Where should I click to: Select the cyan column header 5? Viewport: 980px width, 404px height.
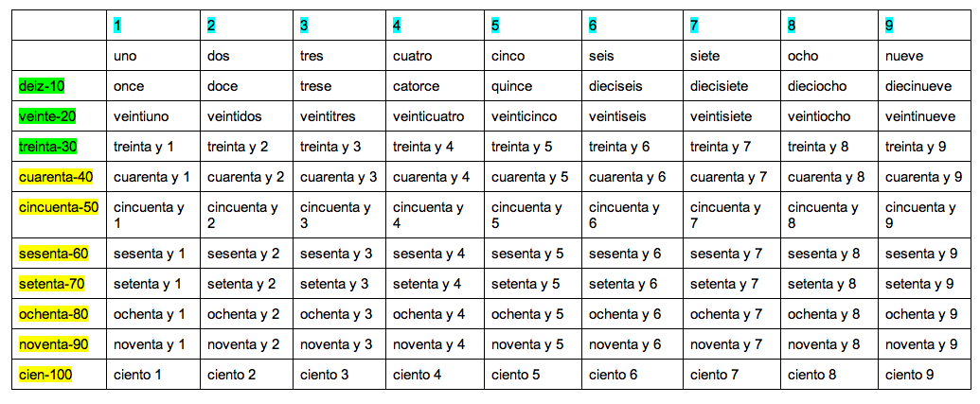(x=495, y=26)
